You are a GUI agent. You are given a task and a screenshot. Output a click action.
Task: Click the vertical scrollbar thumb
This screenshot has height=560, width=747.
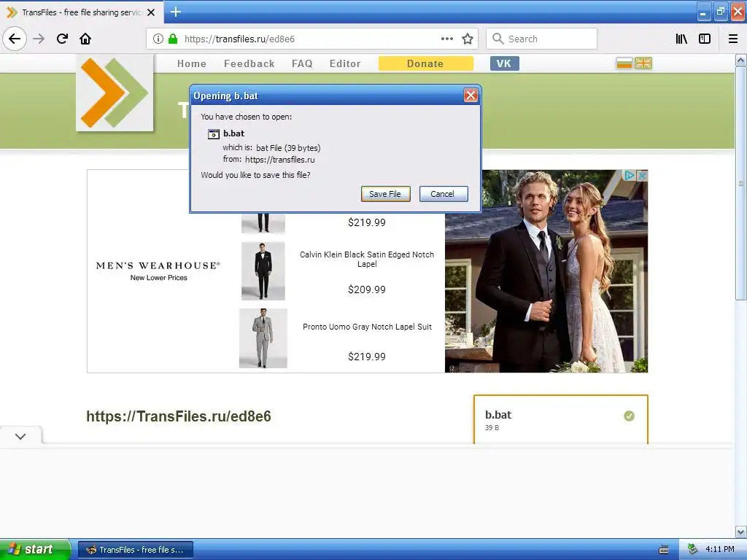pyautogui.click(x=740, y=183)
